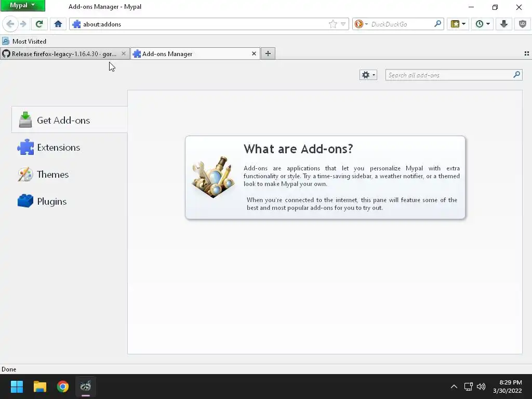Minimize the Mypal window

click(471, 7)
